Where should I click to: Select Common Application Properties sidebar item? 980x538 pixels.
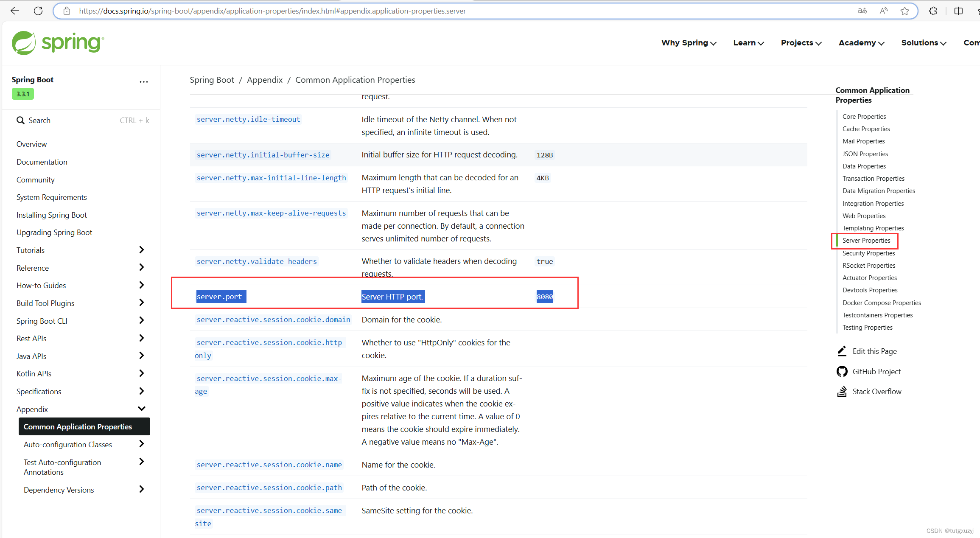tap(84, 426)
